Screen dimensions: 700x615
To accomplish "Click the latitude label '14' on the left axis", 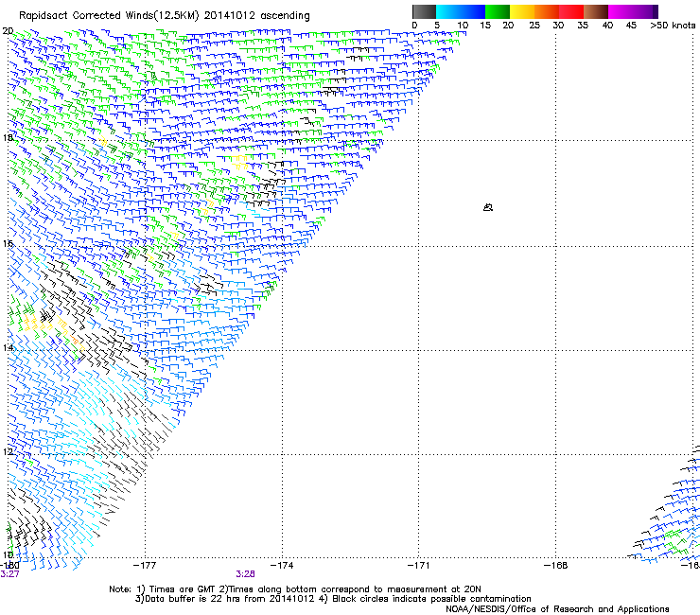I will [x=8, y=347].
